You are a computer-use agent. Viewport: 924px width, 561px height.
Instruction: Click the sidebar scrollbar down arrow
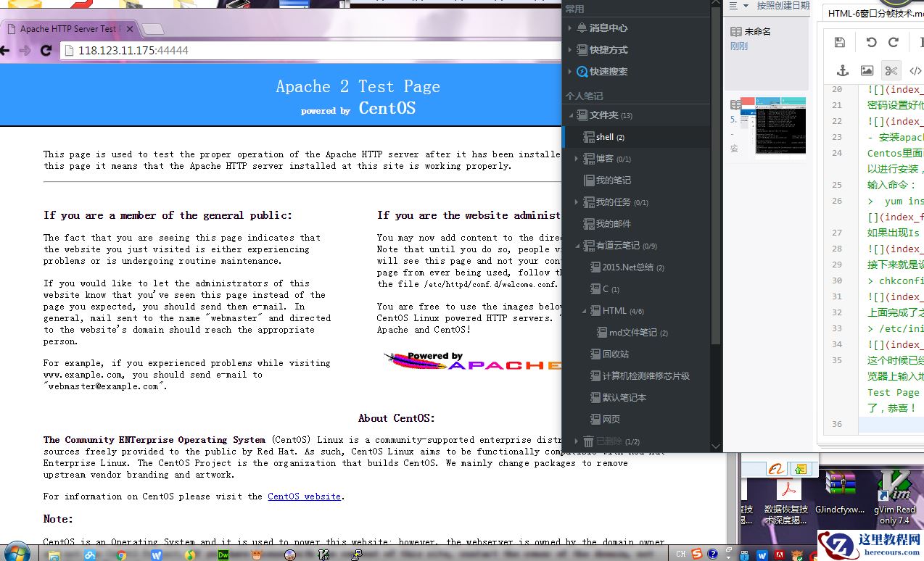pos(716,446)
